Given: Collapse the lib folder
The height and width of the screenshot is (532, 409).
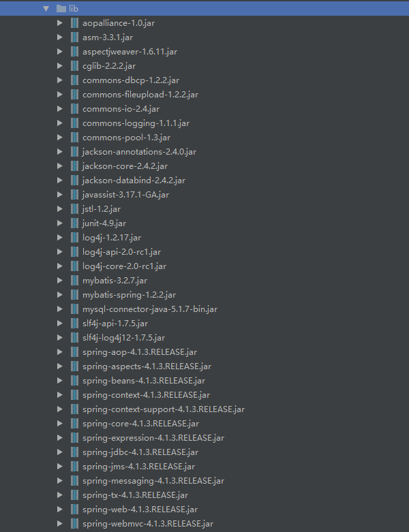Looking at the screenshot, I should tap(46, 8).
